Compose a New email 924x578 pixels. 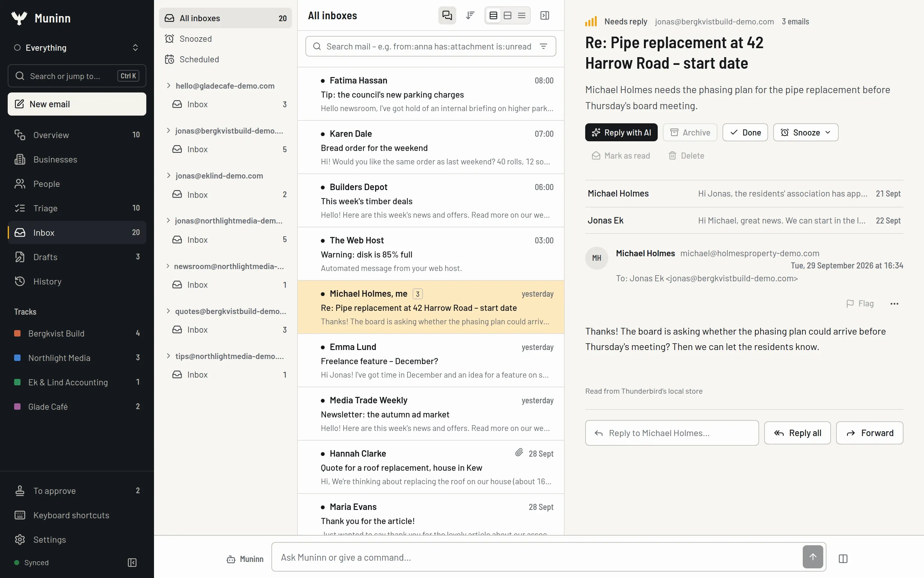[77, 104]
